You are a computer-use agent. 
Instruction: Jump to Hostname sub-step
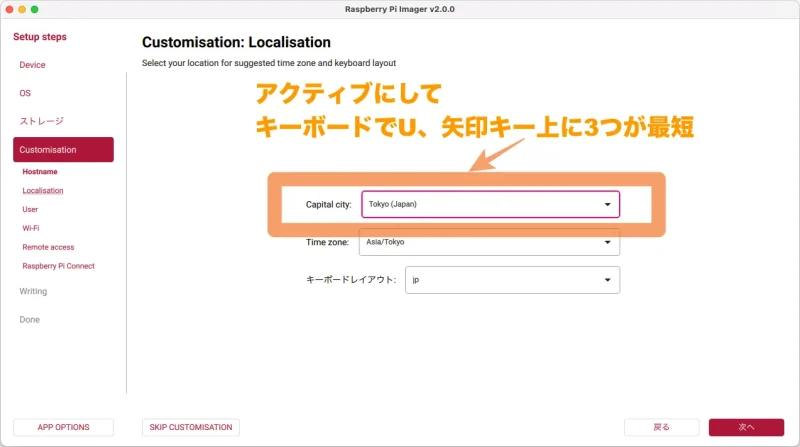pyautogui.click(x=40, y=171)
